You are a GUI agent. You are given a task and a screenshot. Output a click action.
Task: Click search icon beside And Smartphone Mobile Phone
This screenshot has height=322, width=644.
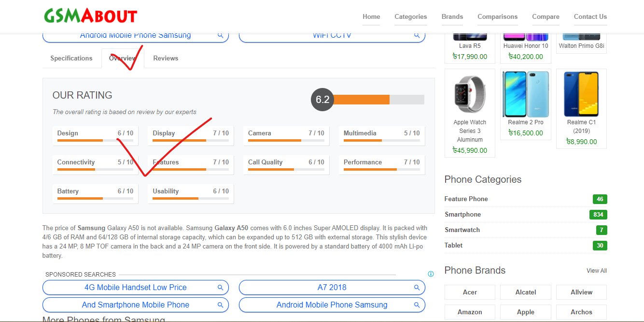[220, 305]
